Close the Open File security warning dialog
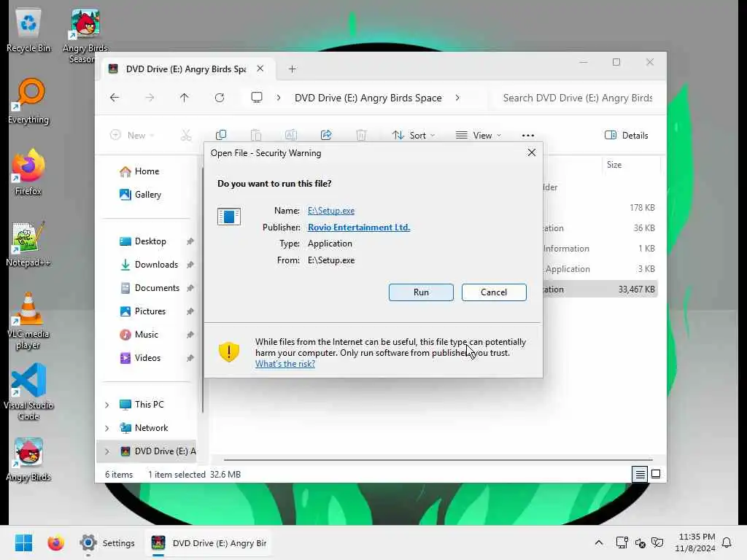This screenshot has width=747, height=560. [532, 152]
